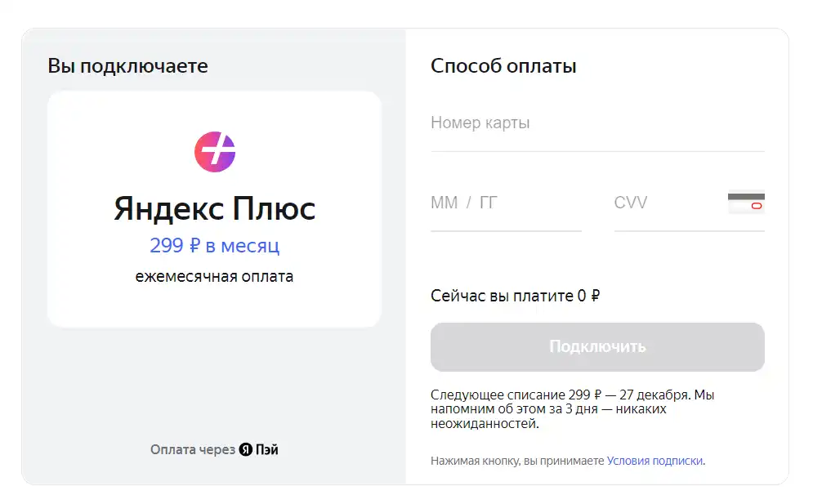The width and height of the screenshot is (813, 504).
Task: Open the Условия подписки link
Action: tap(654, 461)
